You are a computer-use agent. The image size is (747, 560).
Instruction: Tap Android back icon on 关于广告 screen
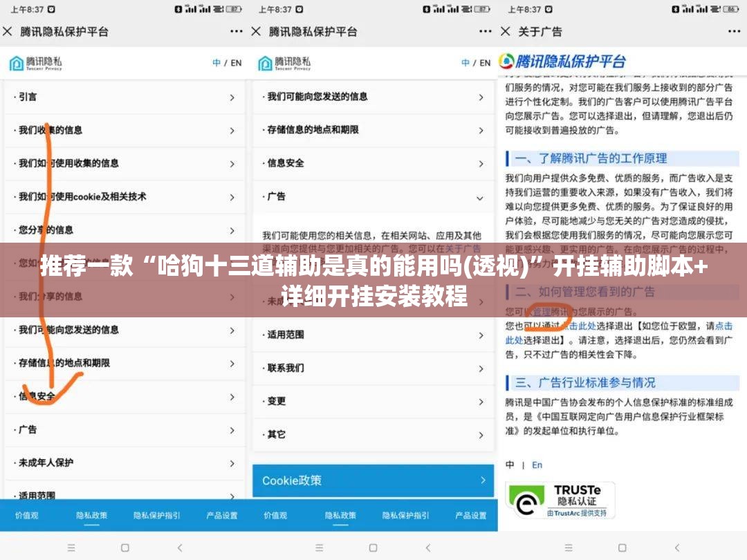(x=677, y=548)
